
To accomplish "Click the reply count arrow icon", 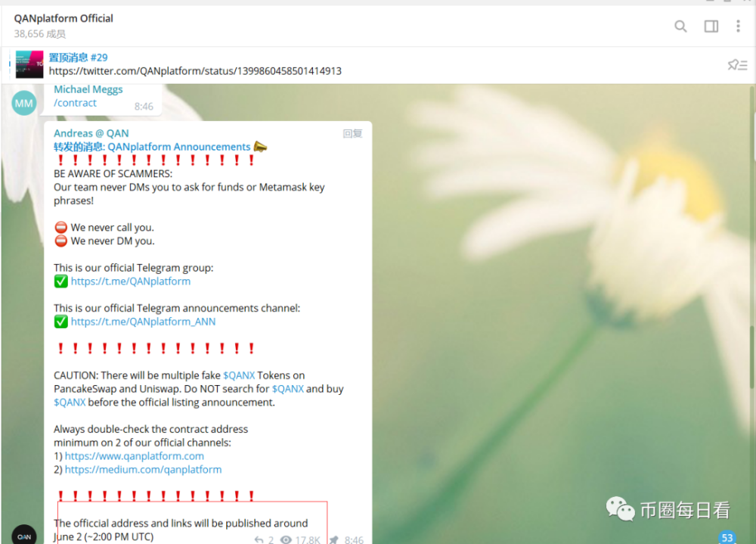I will (x=259, y=539).
